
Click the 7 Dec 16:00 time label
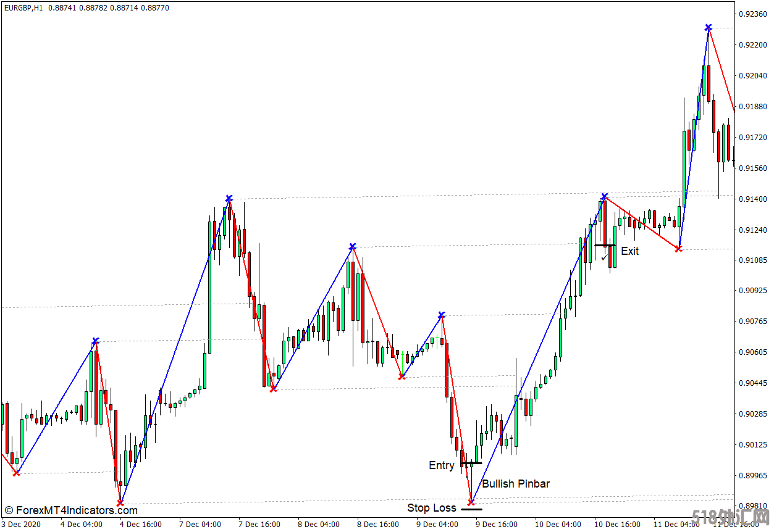259,525
